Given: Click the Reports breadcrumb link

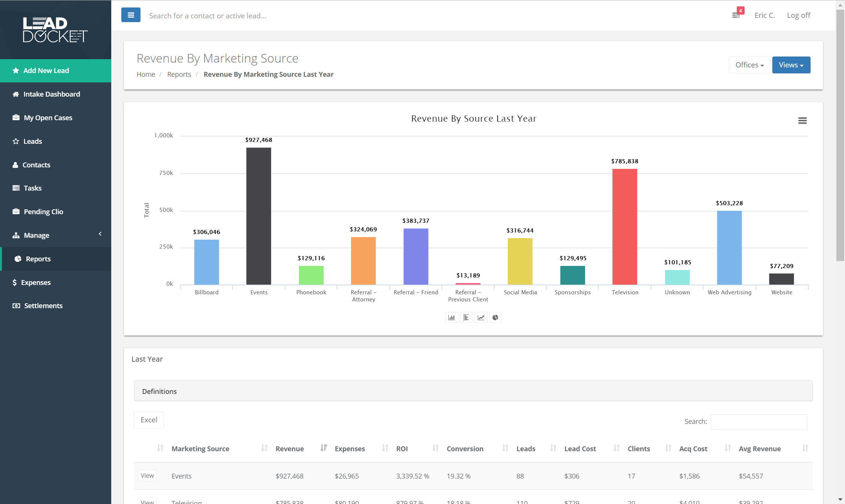Looking at the screenshot, I should pyautogui.click(x=179, y=74).
